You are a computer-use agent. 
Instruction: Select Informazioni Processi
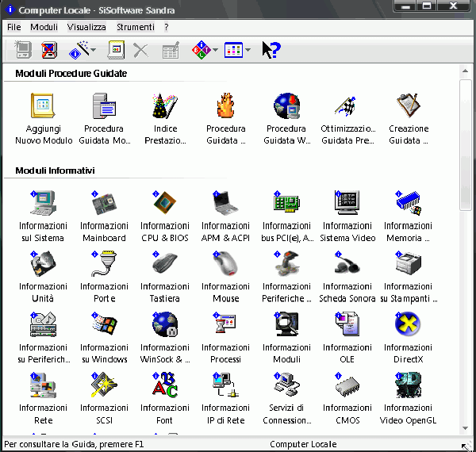(225, 338)
